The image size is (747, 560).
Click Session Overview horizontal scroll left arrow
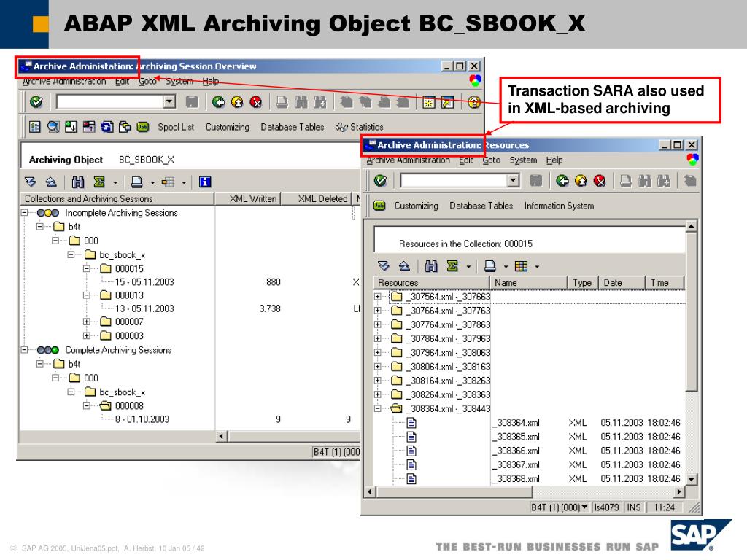pyautogui.click(x=221, y=436)
